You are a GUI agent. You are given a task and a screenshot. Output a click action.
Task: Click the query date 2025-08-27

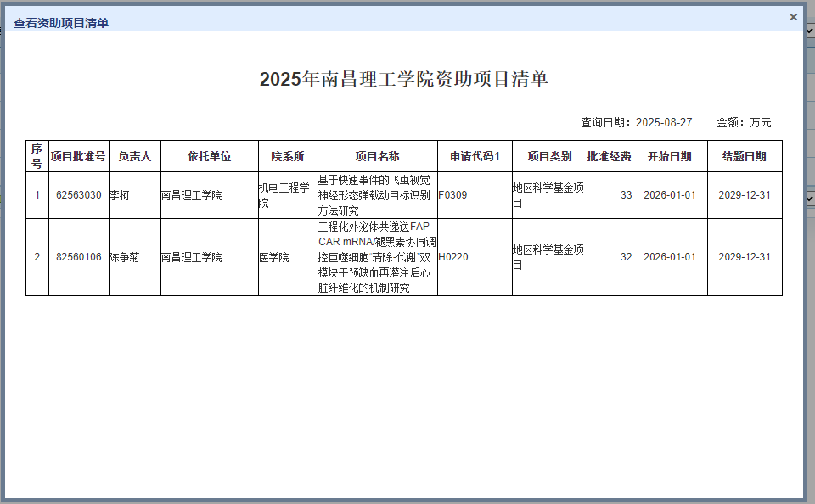(x=663, y=122)
